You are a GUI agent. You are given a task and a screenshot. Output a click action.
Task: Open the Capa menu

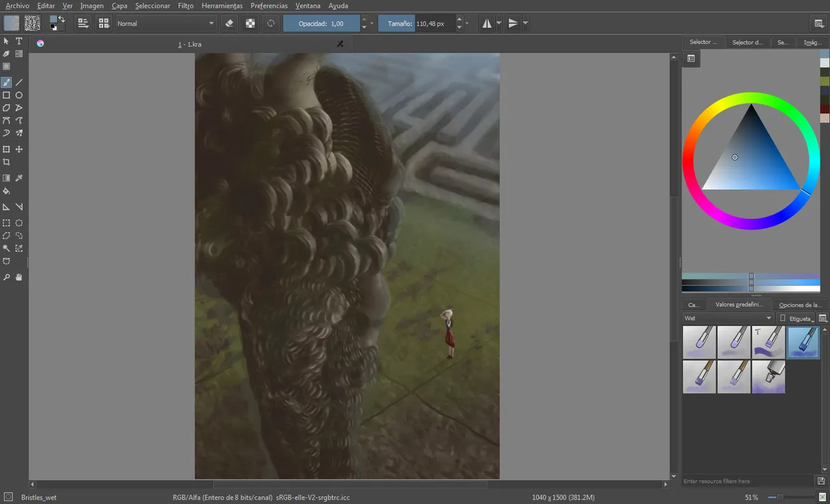pyautogui.click(x=119, y=6)
